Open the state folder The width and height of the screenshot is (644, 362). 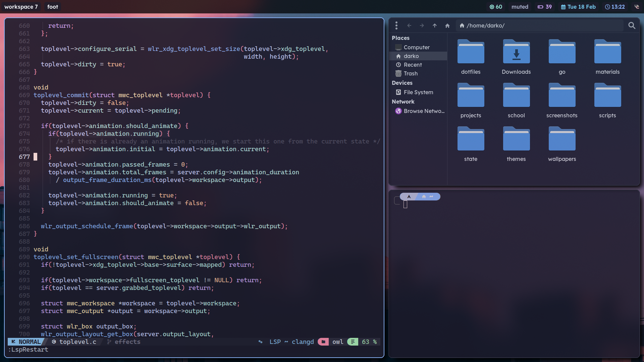(471, 144)
